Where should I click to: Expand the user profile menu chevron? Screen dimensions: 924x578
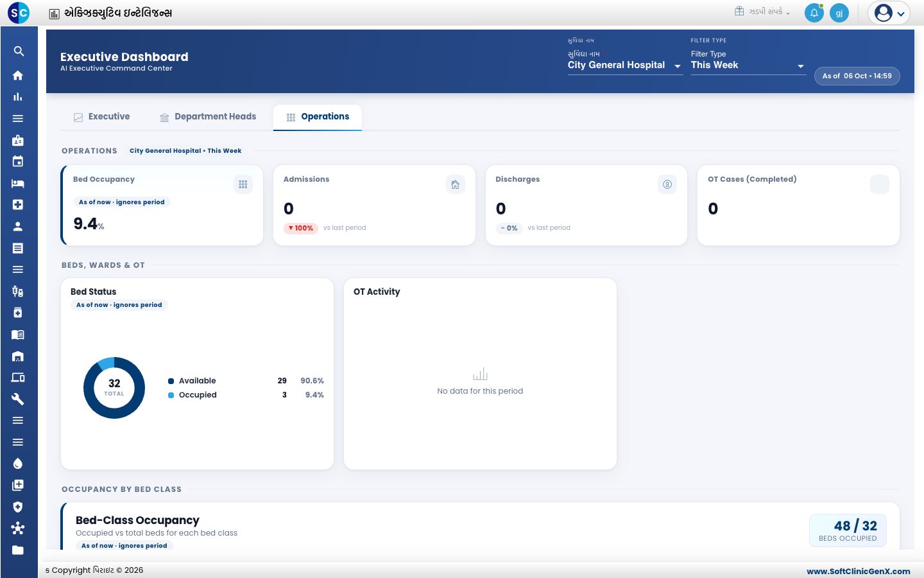coord(901,13)
